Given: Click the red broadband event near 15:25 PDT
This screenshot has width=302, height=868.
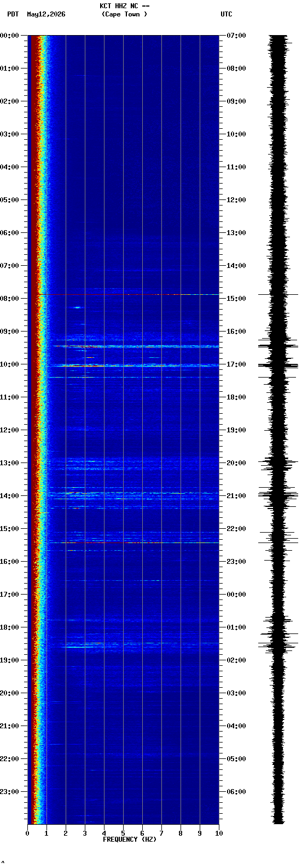Looking at the screenshot, I should click(133, 542).
